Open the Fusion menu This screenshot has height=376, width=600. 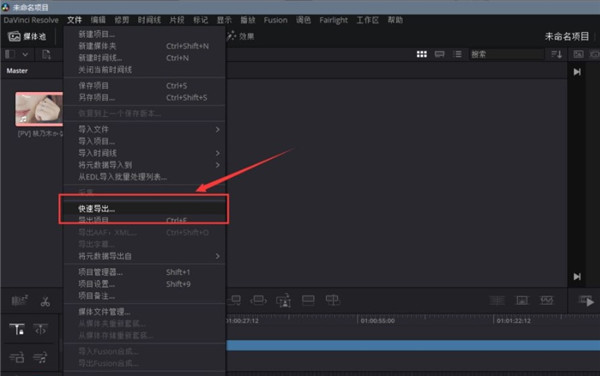[276, 20]
